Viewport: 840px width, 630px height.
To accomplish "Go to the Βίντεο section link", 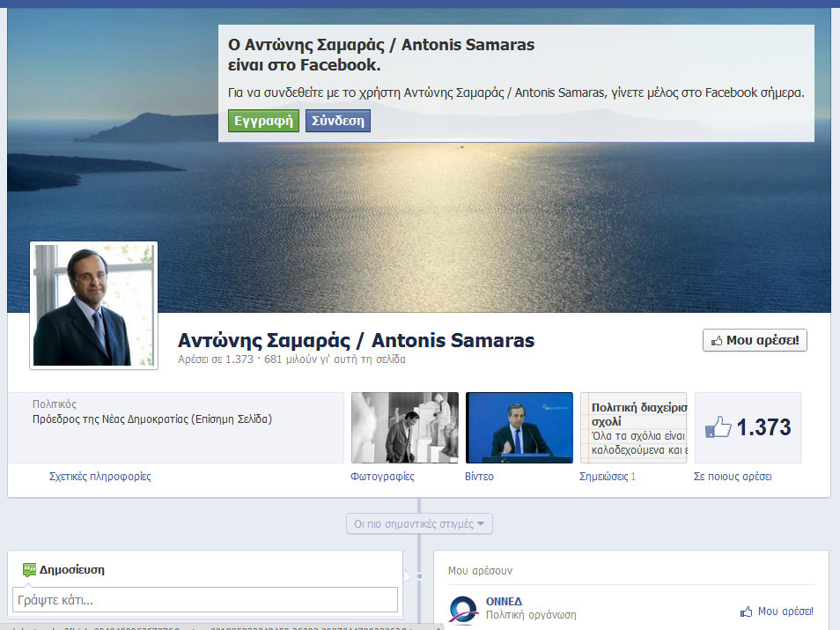I will coord(479,477).
